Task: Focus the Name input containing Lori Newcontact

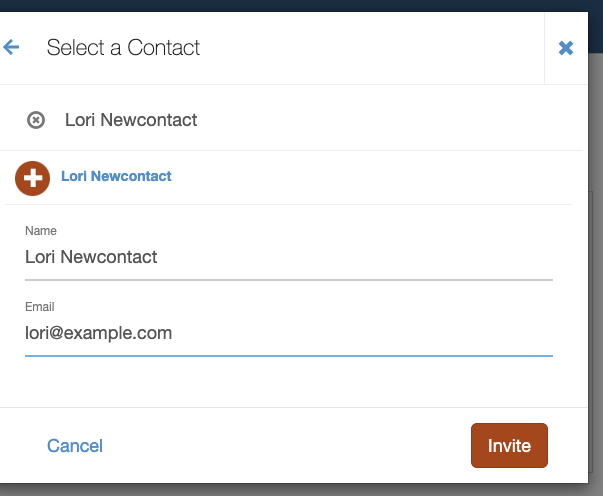Action: point(289,257)
